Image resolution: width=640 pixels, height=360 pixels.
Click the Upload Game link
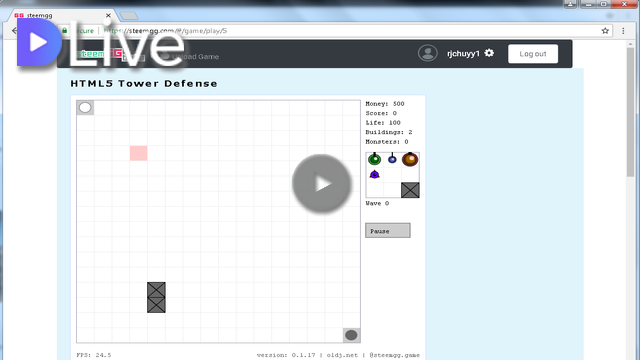[195, 57]
